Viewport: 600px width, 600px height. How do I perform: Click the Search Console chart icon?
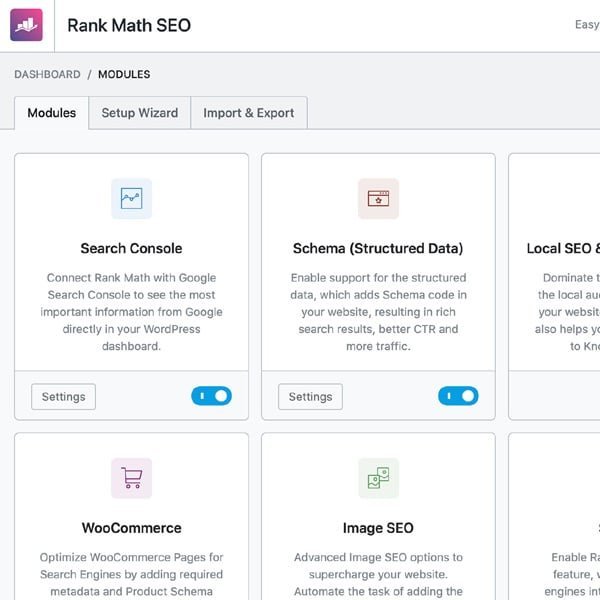[x=131, y=198]
